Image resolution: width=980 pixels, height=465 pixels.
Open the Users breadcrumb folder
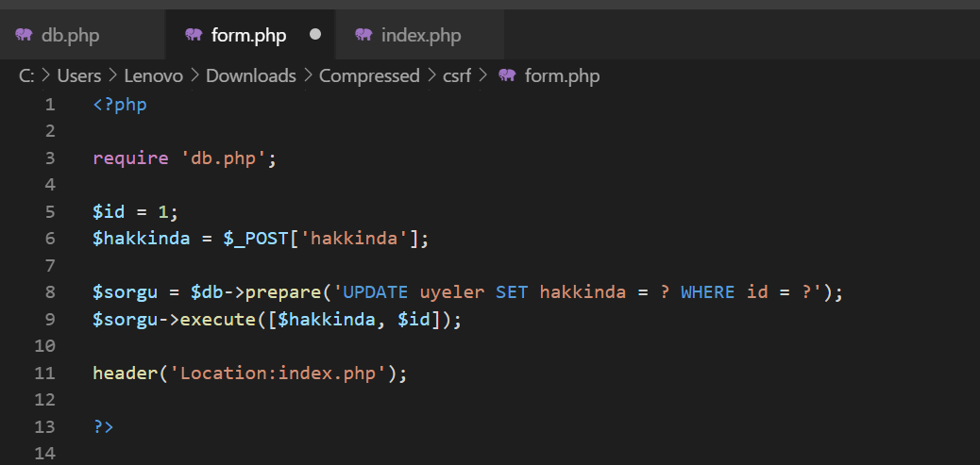pyautogui.click(x=79, y=76)
